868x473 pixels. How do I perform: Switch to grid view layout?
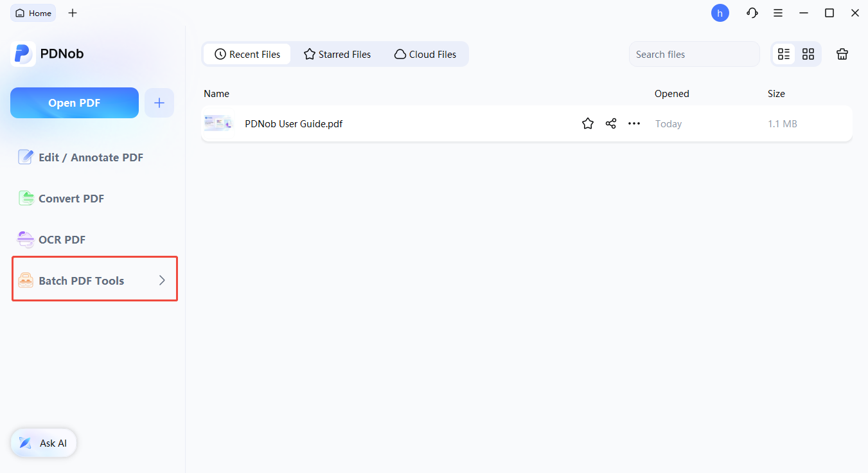tap(808, 54)
